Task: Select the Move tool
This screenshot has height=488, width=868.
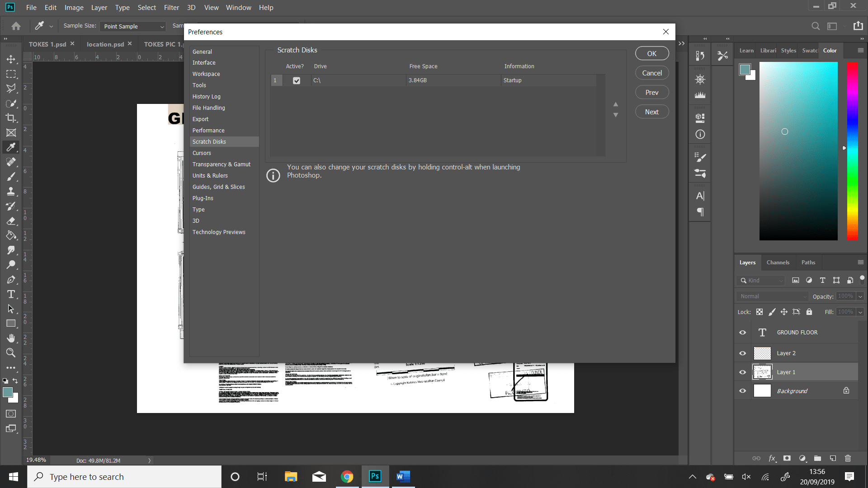Action: (x=11, y=59)
